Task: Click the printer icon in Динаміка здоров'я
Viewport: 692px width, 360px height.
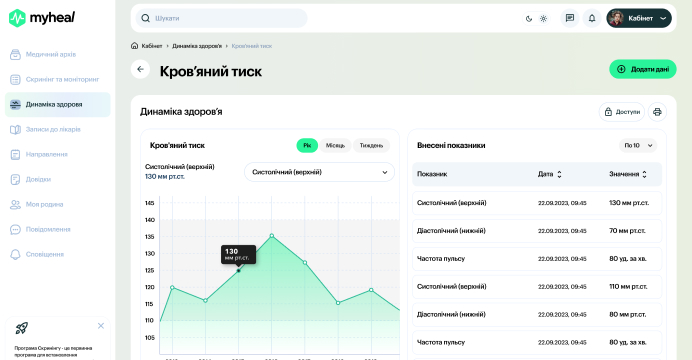Action: [x=657, y=112]
